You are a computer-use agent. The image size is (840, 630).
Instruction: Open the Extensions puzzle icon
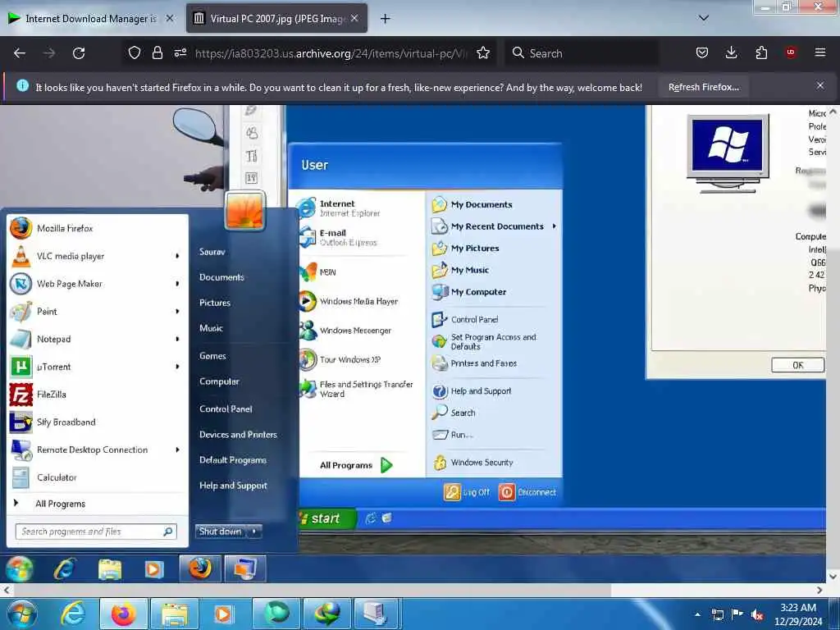point(761,52)
